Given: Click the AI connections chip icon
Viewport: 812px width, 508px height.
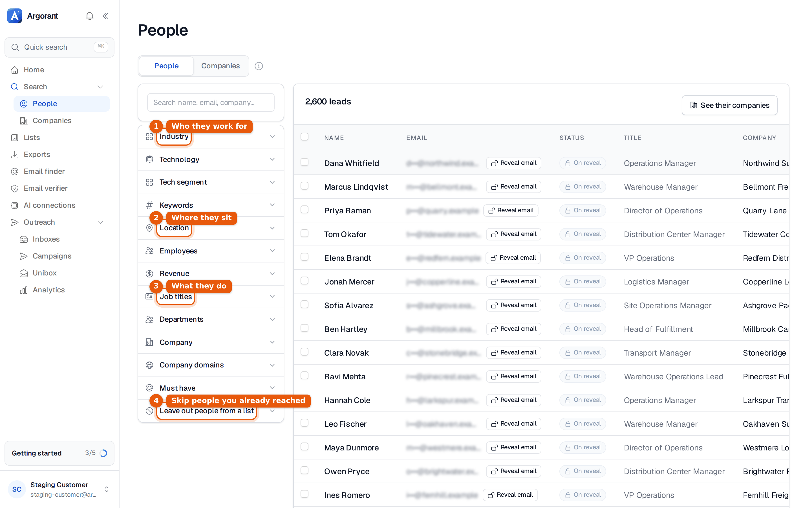Looking at the screenshot, I should coord(15,205).
